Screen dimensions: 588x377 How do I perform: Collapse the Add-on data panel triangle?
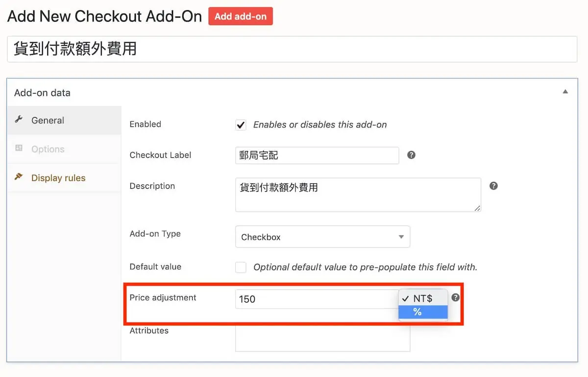pos(565,92)
